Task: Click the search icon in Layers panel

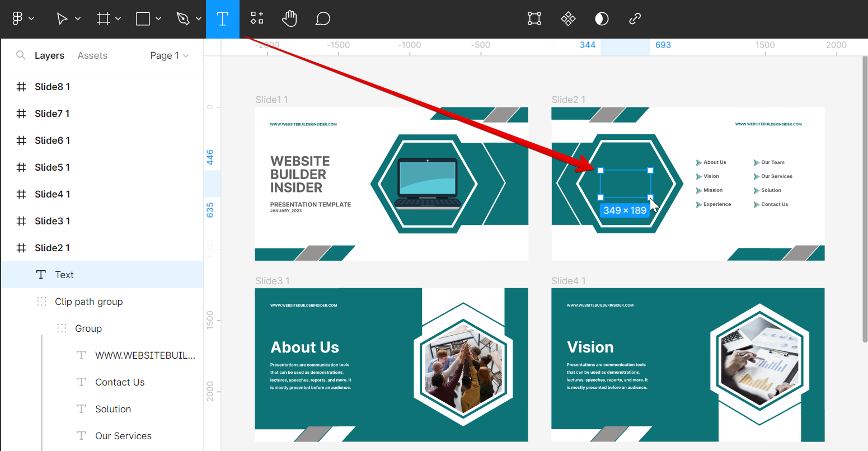Action: [x=21, y=55]
